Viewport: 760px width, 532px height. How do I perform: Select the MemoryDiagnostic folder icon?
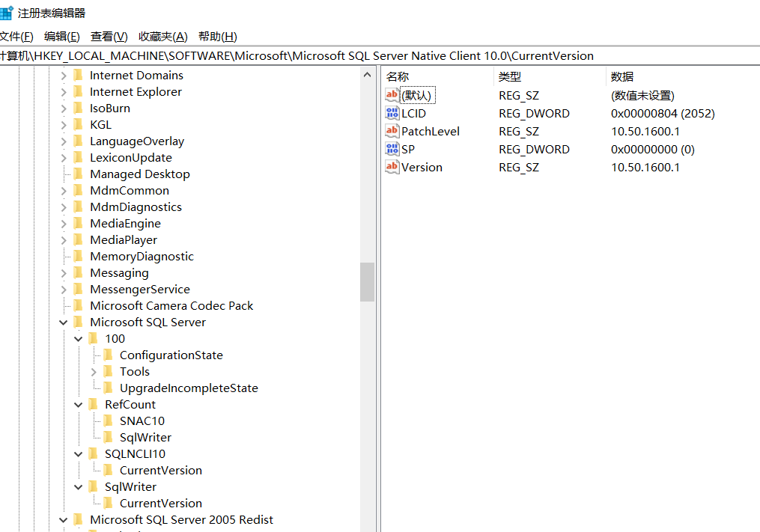coord(78,257)
